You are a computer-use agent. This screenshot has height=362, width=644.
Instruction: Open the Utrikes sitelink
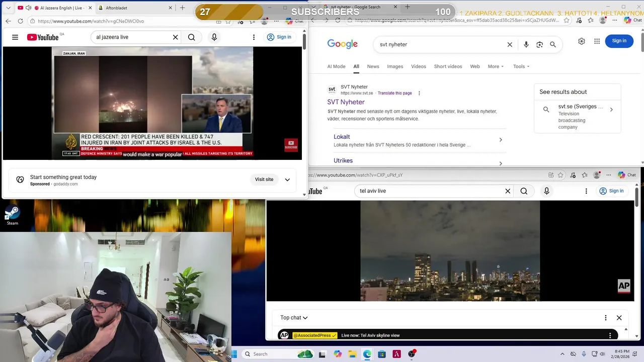(x=343, y=160)
